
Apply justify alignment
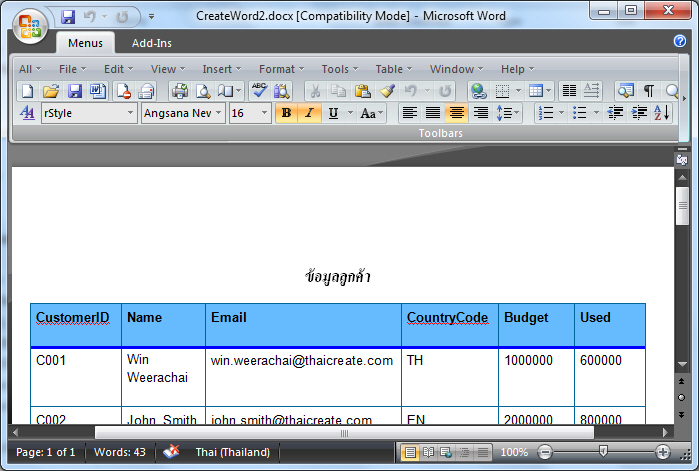coord(433,113)
